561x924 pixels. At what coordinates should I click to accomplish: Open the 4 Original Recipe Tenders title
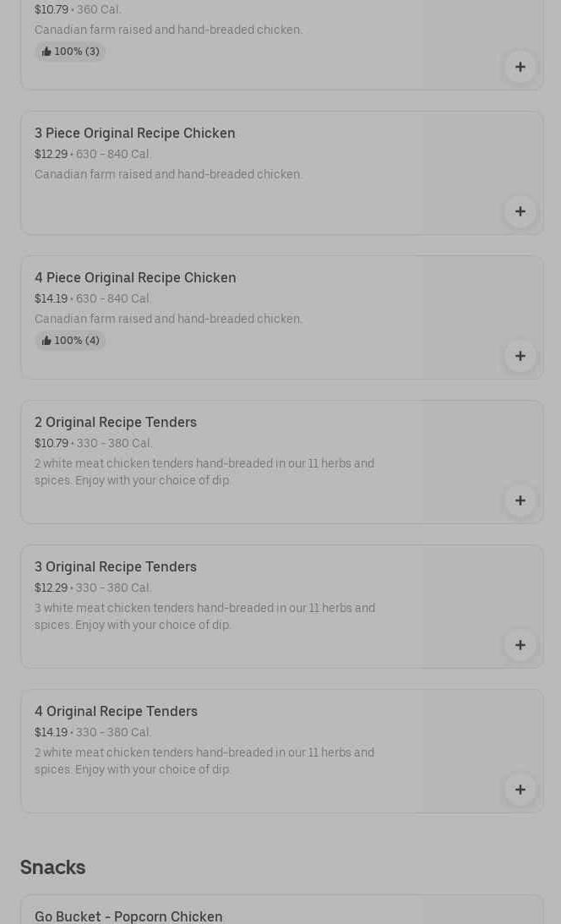(116, 712)
